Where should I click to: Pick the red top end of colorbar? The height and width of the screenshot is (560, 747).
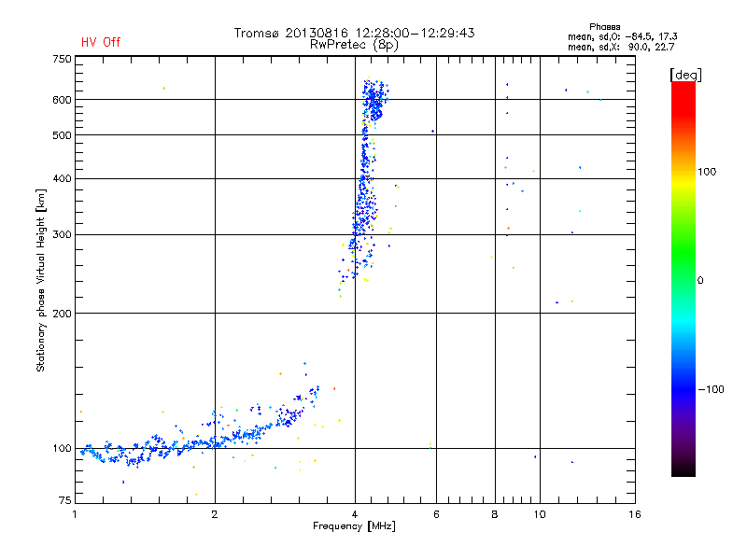click(683, 86)
